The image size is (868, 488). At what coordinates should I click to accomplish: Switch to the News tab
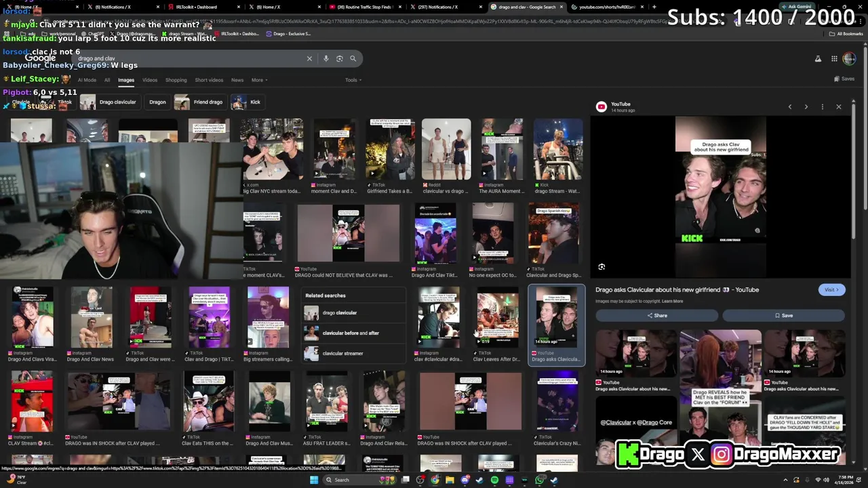click(237, 80)
